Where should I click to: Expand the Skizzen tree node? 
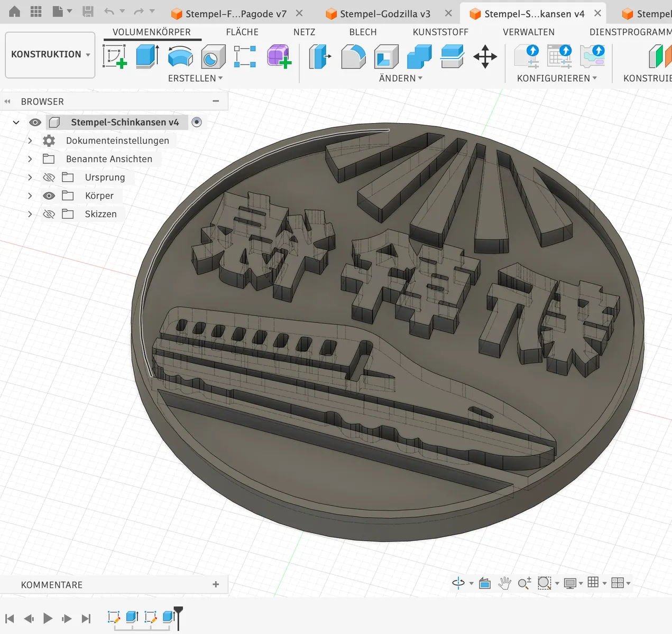tap(30, 214)
